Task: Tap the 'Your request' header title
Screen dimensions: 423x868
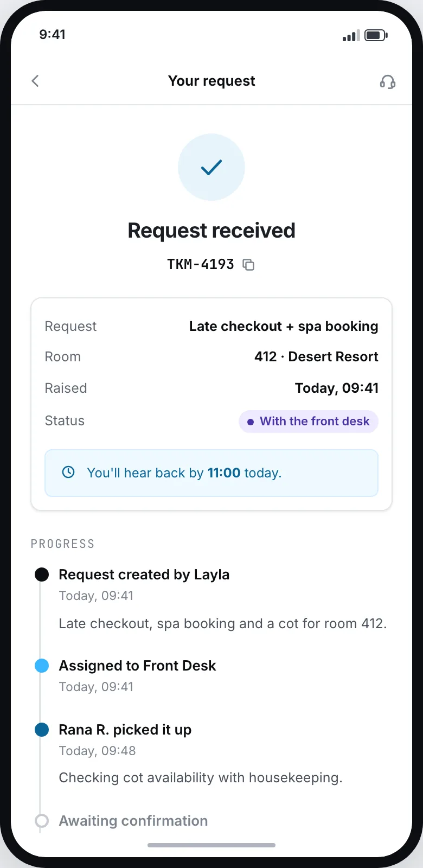Action: point(211,81)
